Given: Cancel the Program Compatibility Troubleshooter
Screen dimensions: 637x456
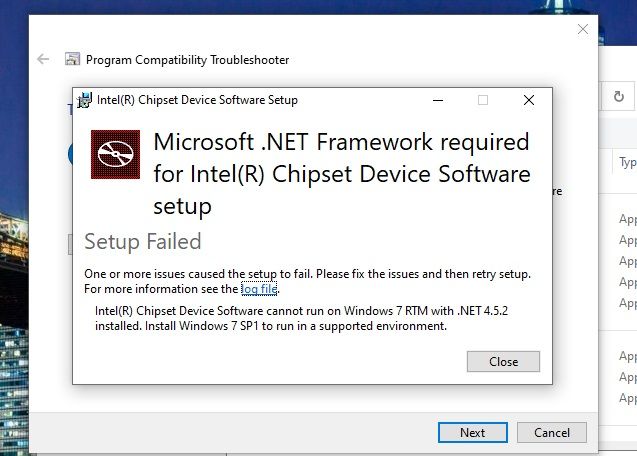Looking at the screenshot, I should click(551, 432).
